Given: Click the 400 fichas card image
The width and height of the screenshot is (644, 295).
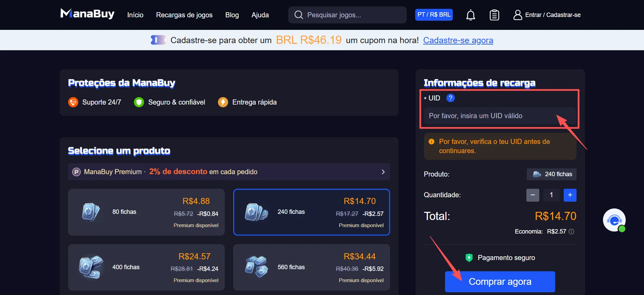Looking at the screenshot, I should click(91, 267).
